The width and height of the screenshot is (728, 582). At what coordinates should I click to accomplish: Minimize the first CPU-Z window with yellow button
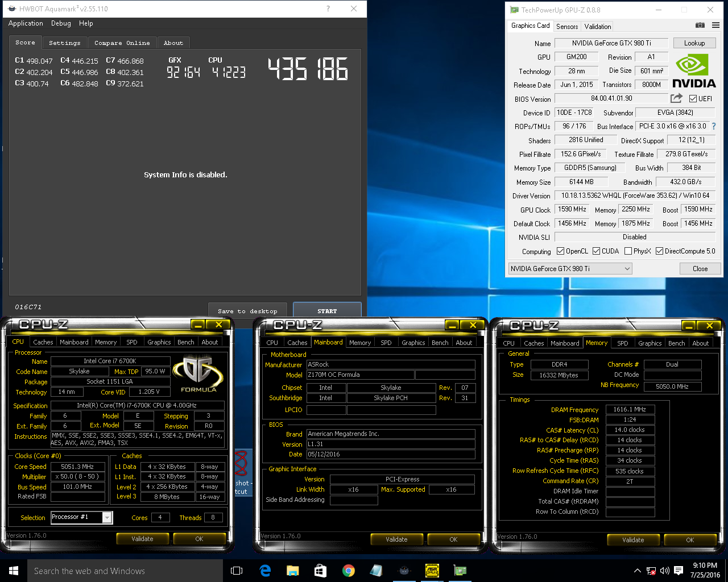point(198,325)
